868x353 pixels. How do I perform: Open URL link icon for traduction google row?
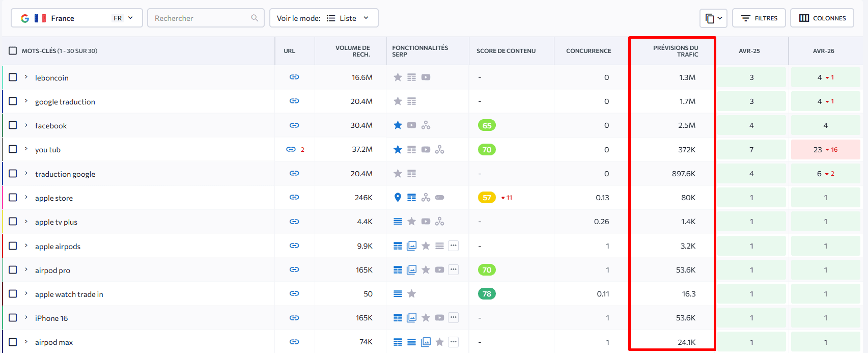click(x=294, y=173)
